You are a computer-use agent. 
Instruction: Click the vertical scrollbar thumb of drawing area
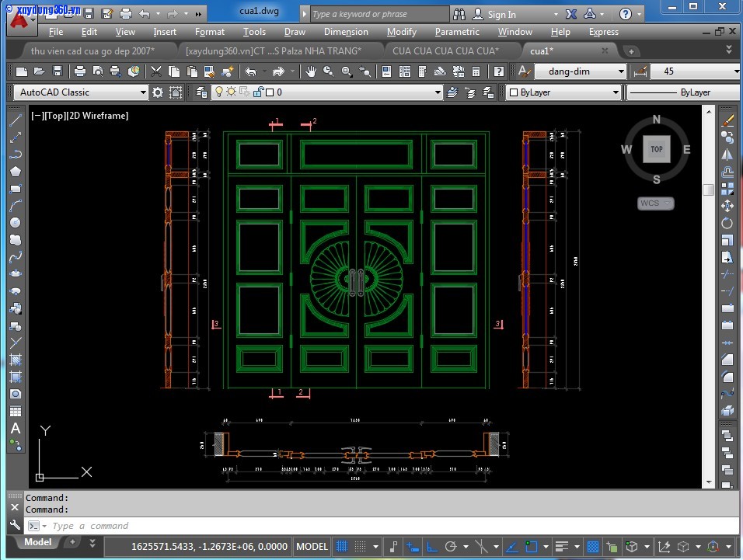[x=708, y=190]
